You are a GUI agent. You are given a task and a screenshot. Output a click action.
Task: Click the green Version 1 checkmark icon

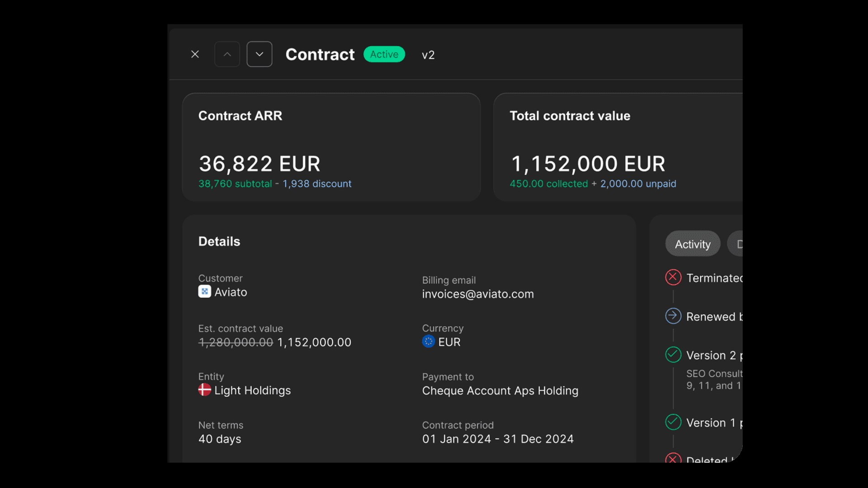pyautogui.click(x=673, y=422)
